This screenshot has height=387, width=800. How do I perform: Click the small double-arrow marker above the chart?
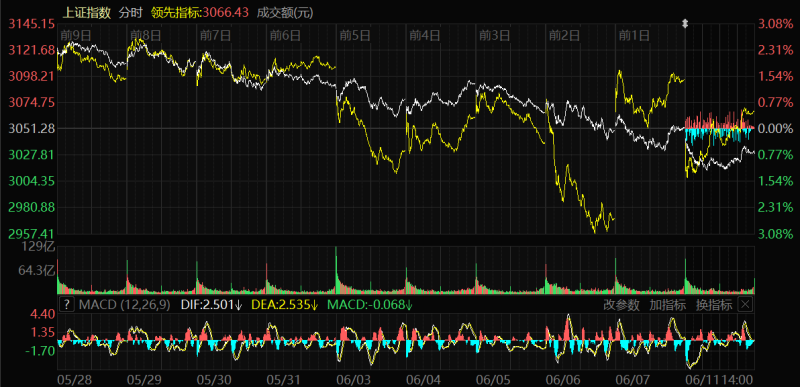click(x=686, y=23)
